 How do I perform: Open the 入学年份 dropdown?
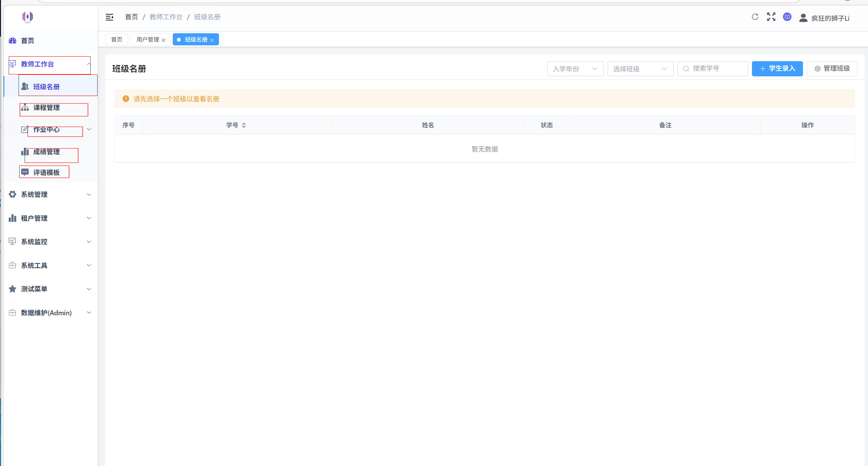pyautogui.click(x=575, y=69)
